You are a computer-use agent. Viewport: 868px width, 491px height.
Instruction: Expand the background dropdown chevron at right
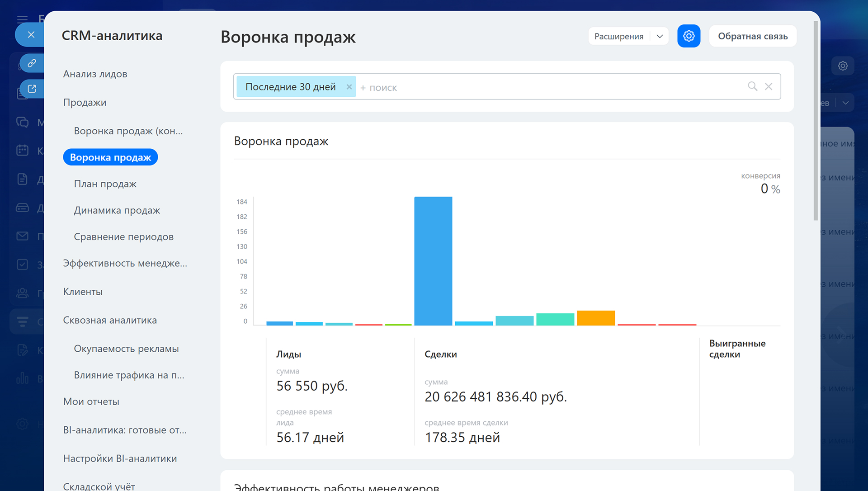coord(845,103)
